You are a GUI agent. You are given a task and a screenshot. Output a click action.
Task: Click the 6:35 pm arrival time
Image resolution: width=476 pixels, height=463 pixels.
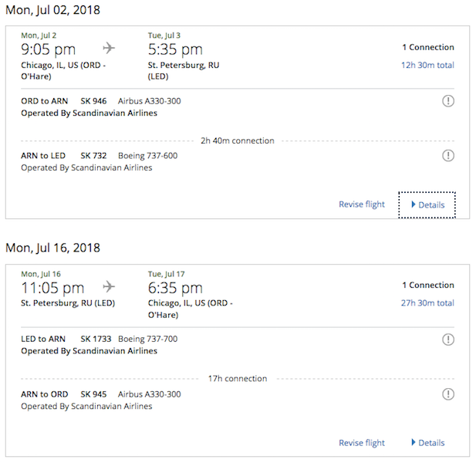(175, 288)
